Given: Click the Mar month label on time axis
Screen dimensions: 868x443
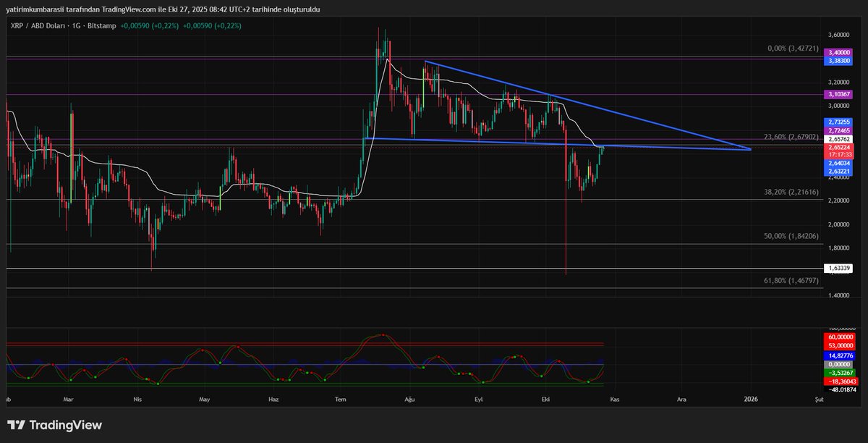Looking at the screenshot, I should pyautogui.click(x=69, y=399).
